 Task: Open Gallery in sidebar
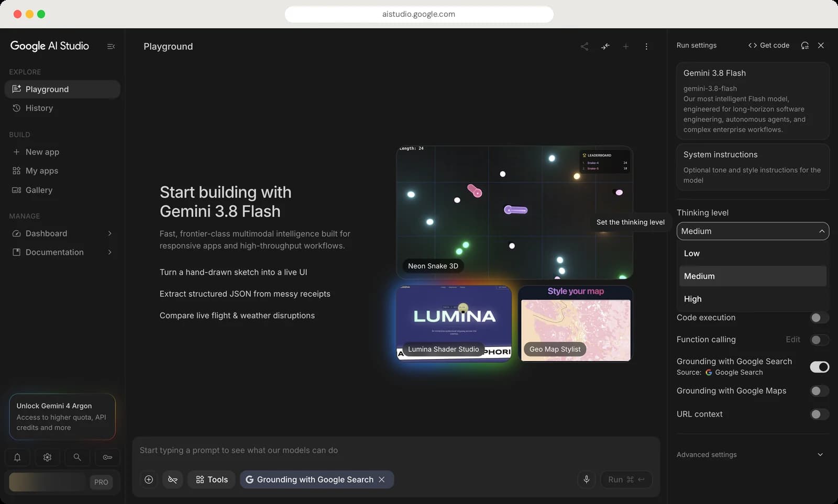[62, 190]
